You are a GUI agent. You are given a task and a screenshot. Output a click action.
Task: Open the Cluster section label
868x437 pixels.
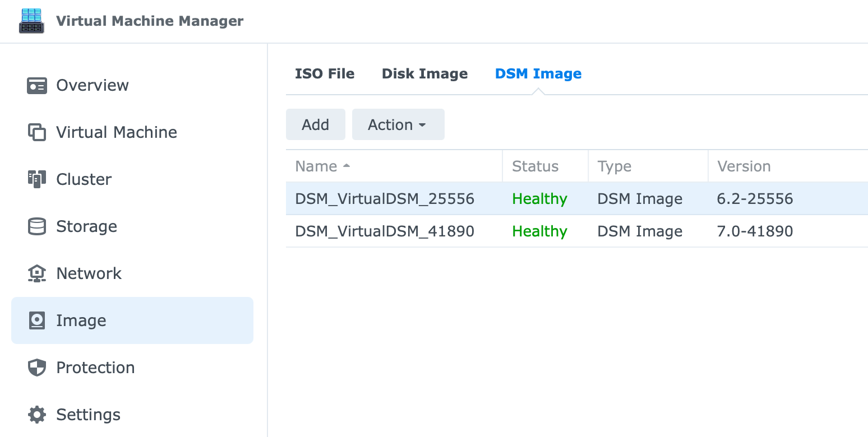pyautogui.click(x=84, y=179)
